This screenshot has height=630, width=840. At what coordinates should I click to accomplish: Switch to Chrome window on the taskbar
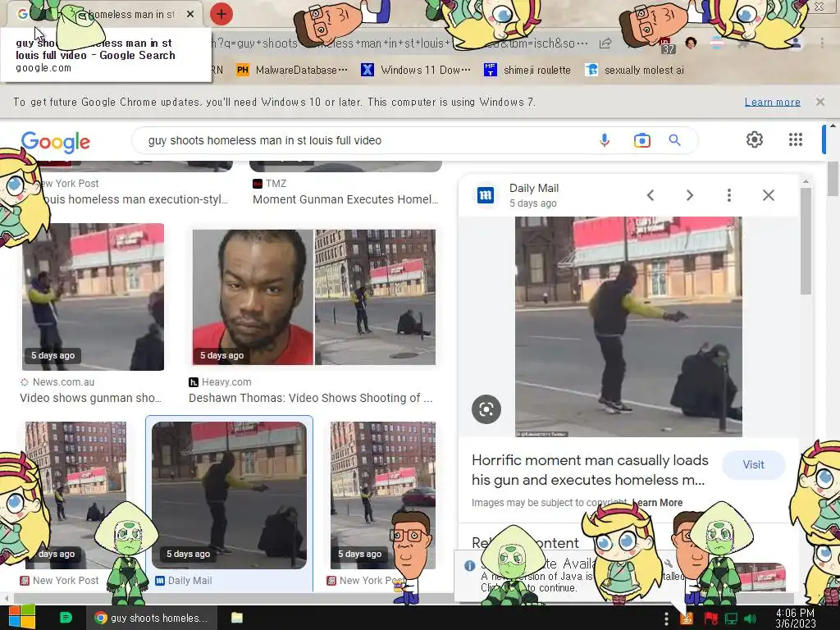(152, 618)
